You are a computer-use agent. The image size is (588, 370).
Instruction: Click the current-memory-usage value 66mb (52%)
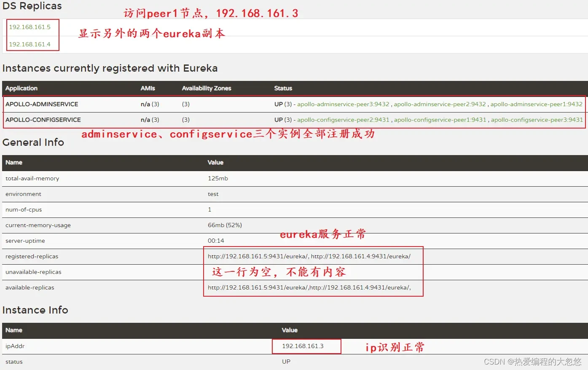(225, 225)
